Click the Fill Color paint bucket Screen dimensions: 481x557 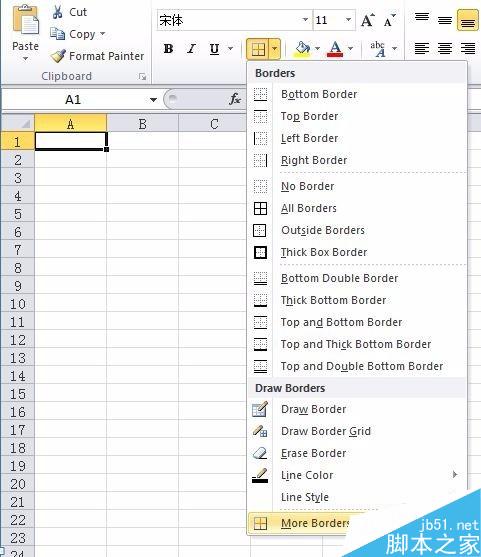(302, 49)
